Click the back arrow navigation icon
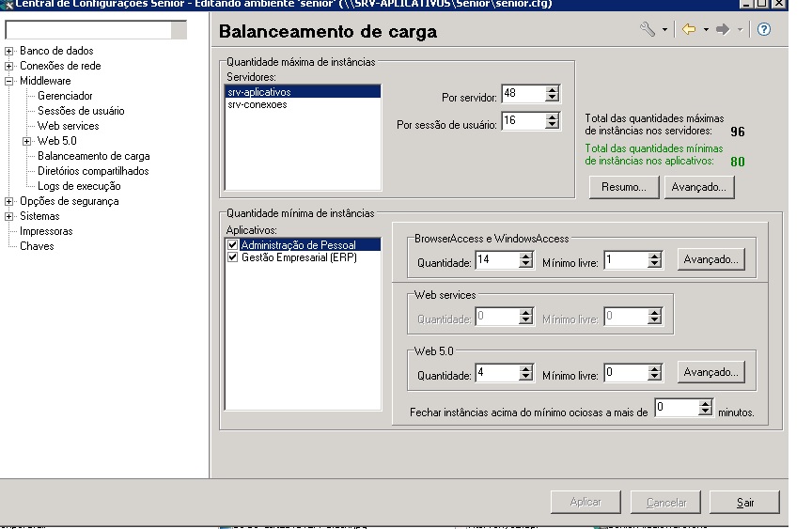 coord(688,30)
